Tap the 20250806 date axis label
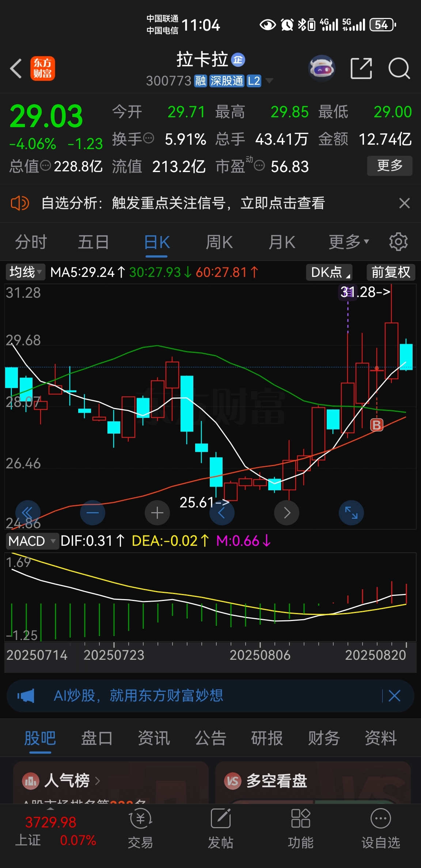Viewport: 421px width, 868px height. tap(260, 655)
